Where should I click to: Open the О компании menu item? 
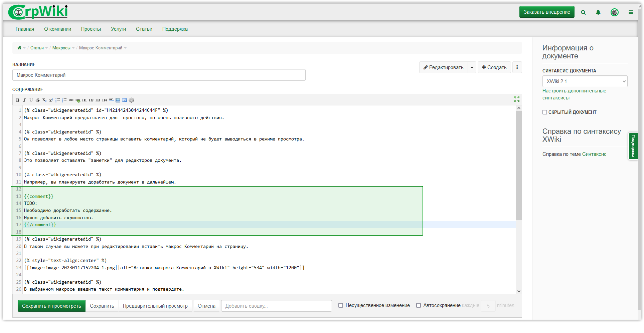(x=57, y=29)
